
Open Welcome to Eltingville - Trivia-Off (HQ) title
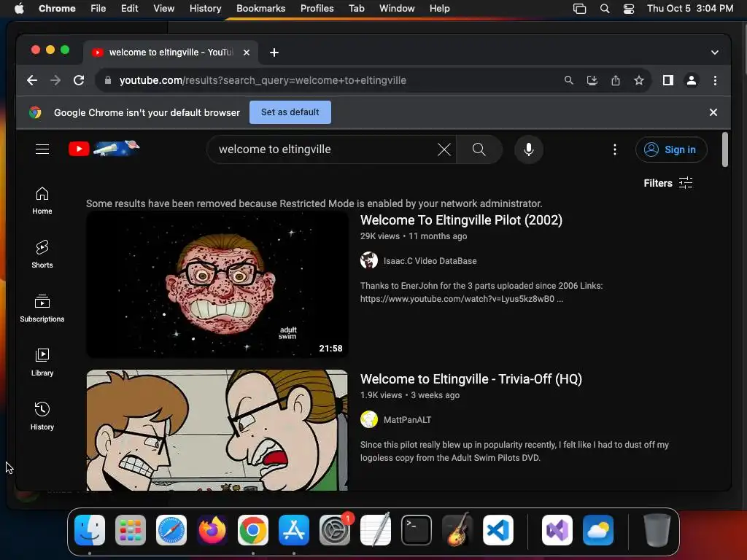[x=471, y=379]
